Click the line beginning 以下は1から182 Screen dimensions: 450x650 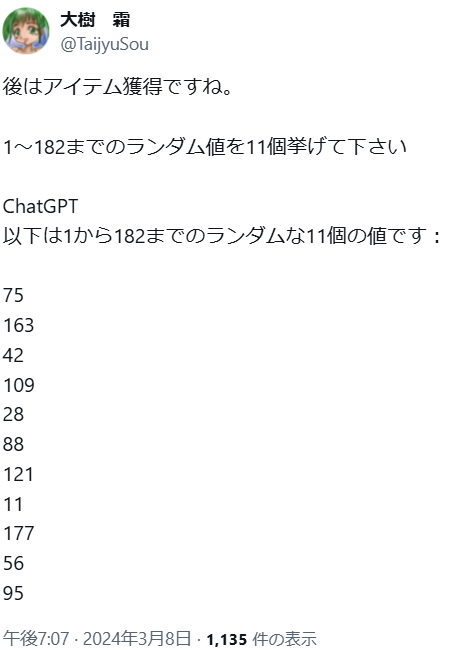(221, 236)
